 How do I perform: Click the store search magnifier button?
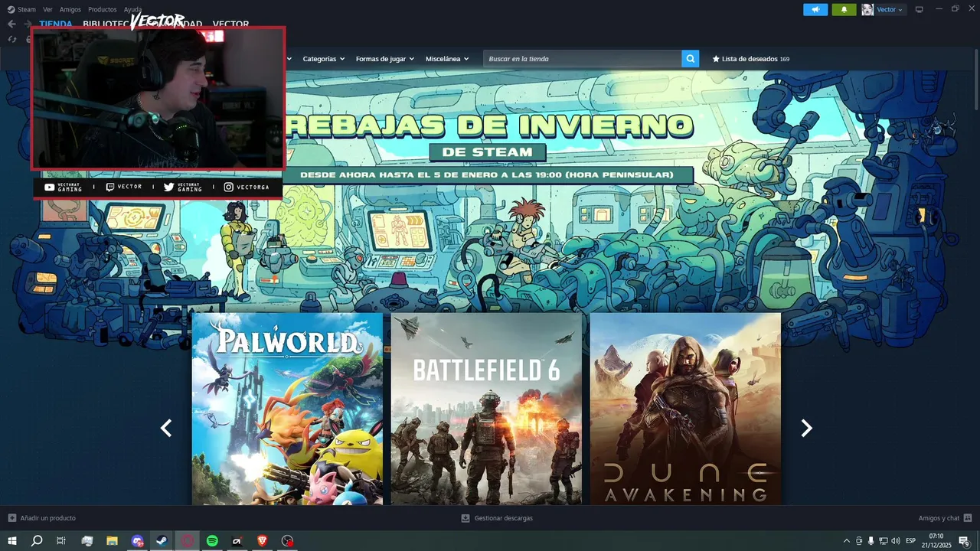[x=691, y=59]
